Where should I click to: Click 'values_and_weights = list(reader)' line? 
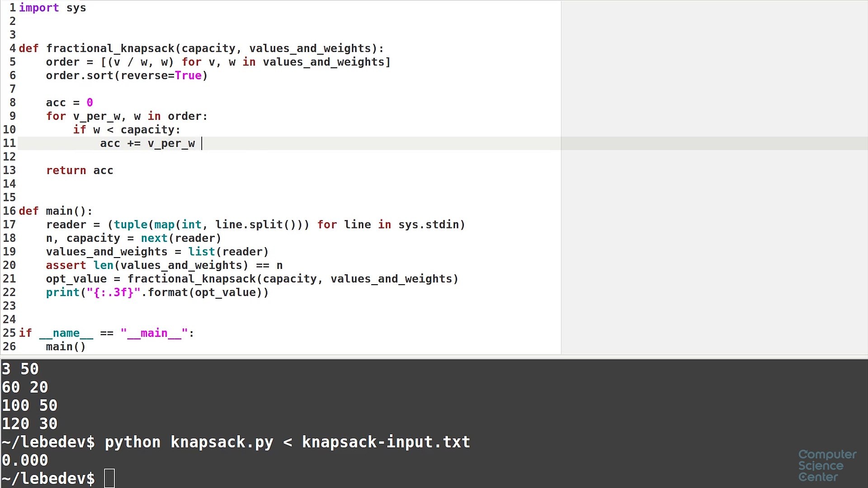click(x=157, y=252)
